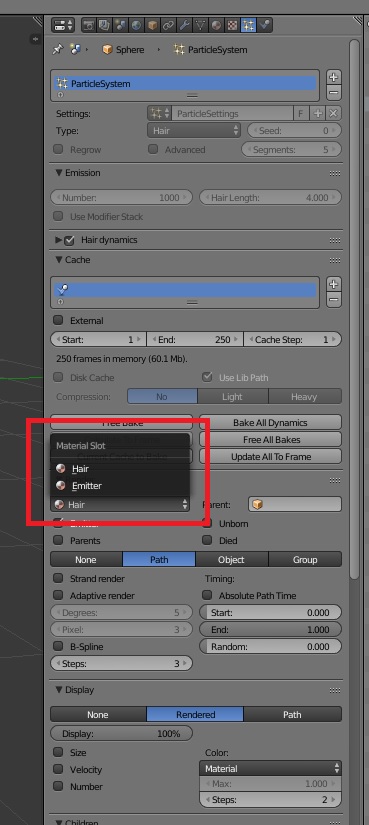Click the properties panel vertical scrollbar

(x=354, y=310)
